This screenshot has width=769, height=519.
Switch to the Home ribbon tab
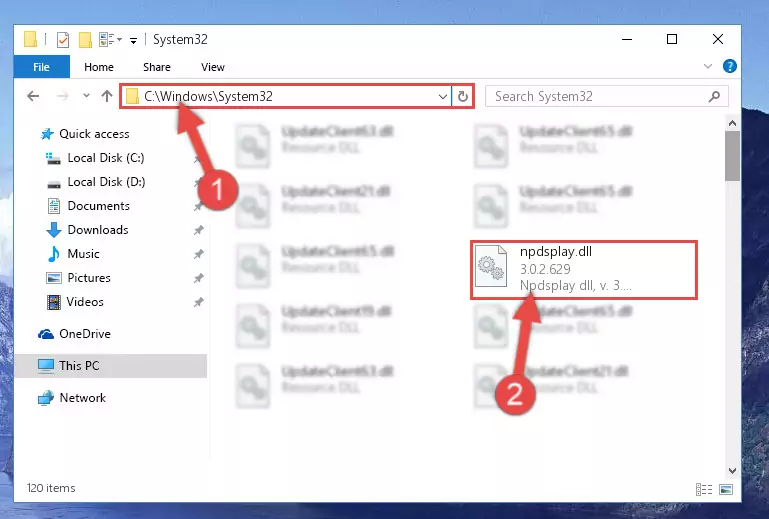(x=99, y=67)
